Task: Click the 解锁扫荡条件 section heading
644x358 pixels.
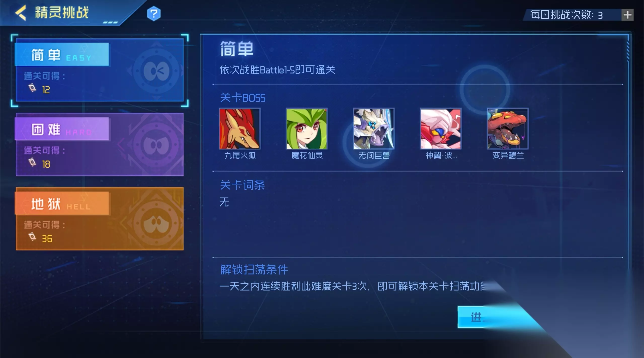Action: [x=254, y=270]
